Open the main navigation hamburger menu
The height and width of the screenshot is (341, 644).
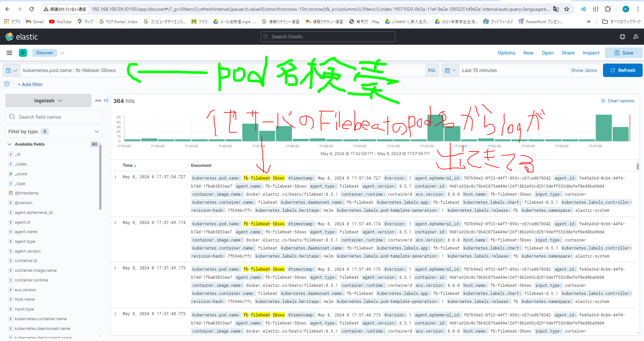pos(9,53)
